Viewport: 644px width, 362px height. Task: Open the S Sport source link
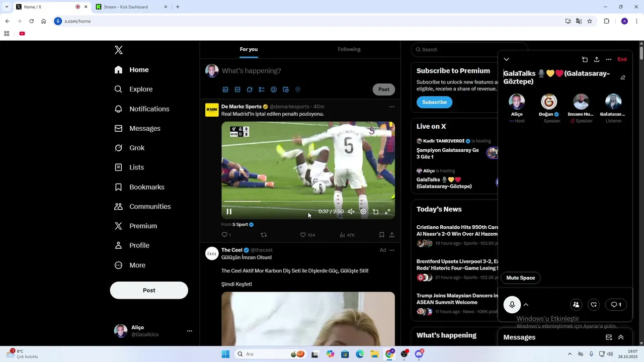243,224
